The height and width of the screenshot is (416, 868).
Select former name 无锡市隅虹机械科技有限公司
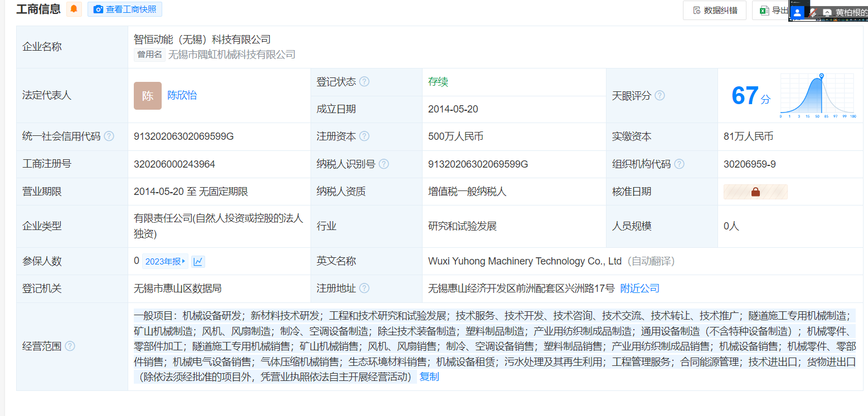point(232,55)
